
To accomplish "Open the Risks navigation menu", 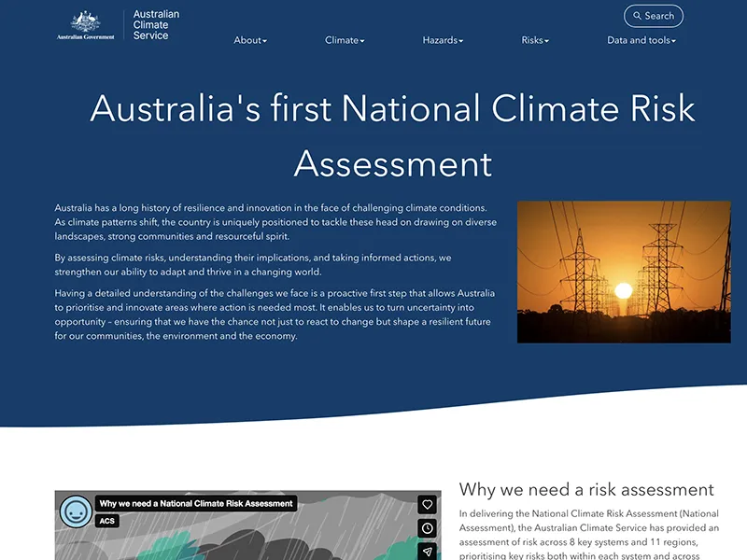I will [x=535, y=40].
